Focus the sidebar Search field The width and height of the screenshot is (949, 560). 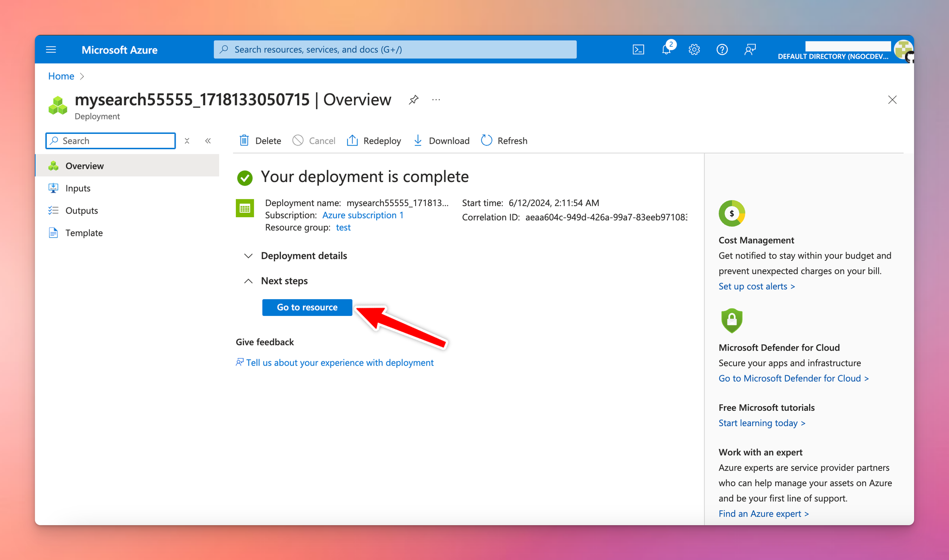pyautogui.click(x=110, y=141)
